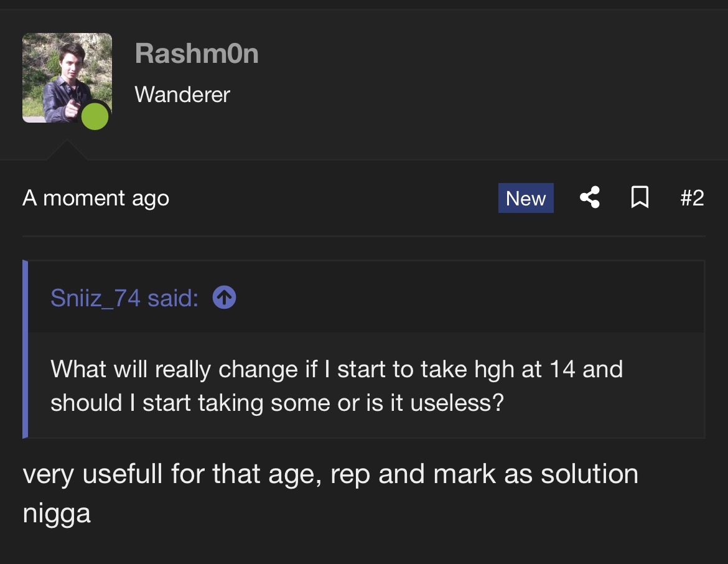
Task: Bookmark this post with the bookmark icon
Action: click(640, 197)
